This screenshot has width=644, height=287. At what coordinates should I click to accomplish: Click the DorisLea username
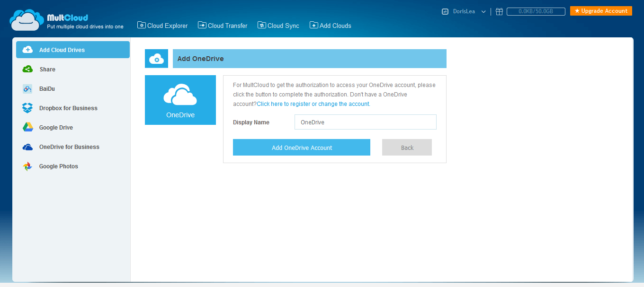coord(464,11)
